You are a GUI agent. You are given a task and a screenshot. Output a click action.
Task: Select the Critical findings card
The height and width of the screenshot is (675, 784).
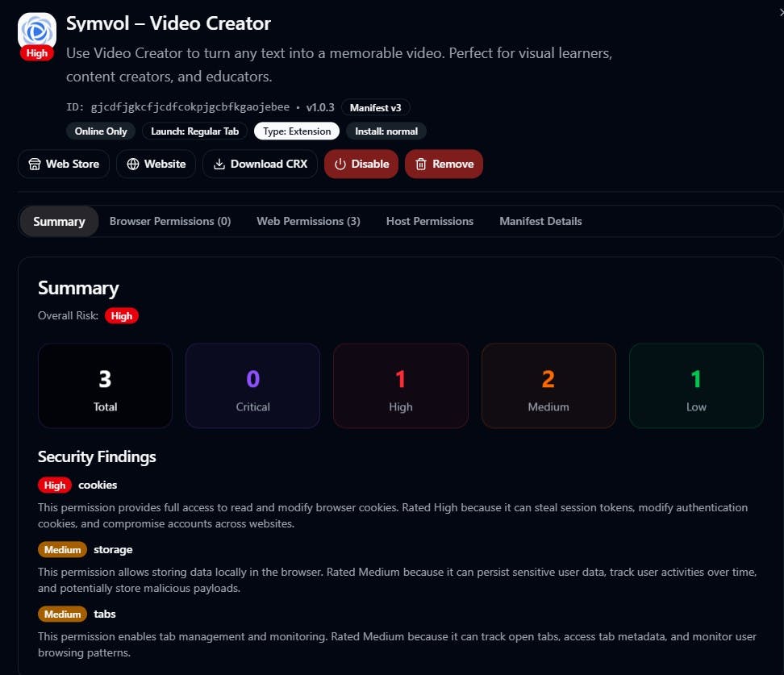tap(252, 385)
